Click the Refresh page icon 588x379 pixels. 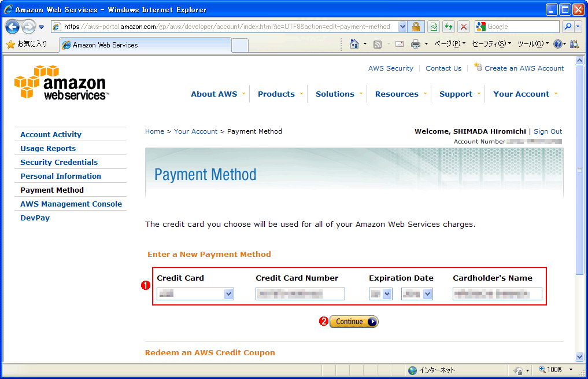pyautogui.click(x=449, y=27)
